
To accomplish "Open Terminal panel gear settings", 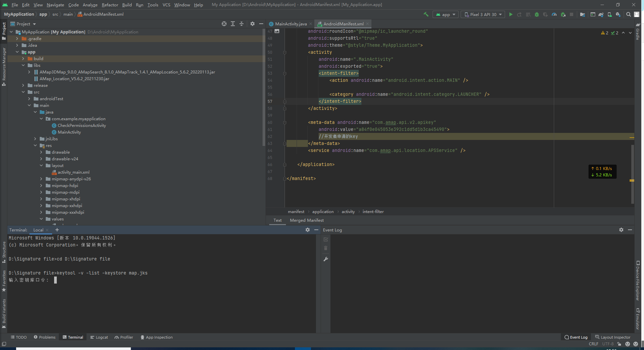I will 308,230.
